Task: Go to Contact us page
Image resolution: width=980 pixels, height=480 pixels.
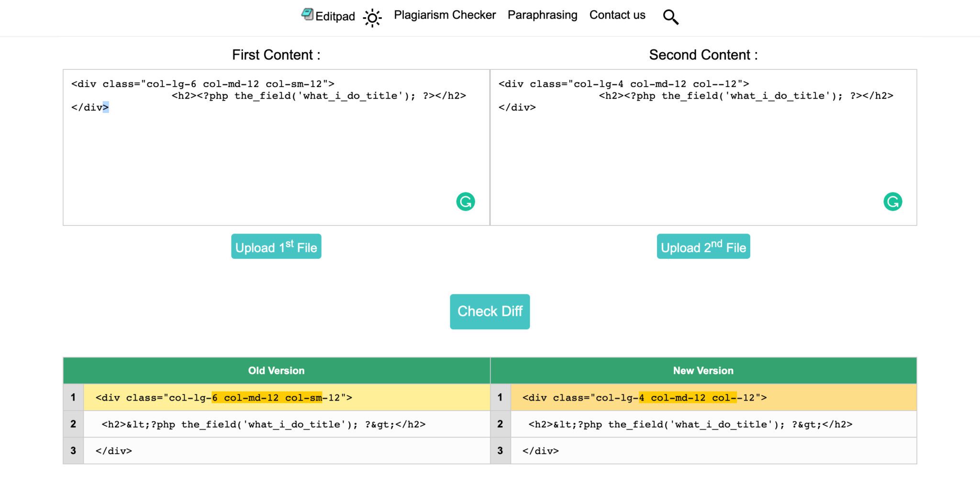Action: click(x=617, y=15)
